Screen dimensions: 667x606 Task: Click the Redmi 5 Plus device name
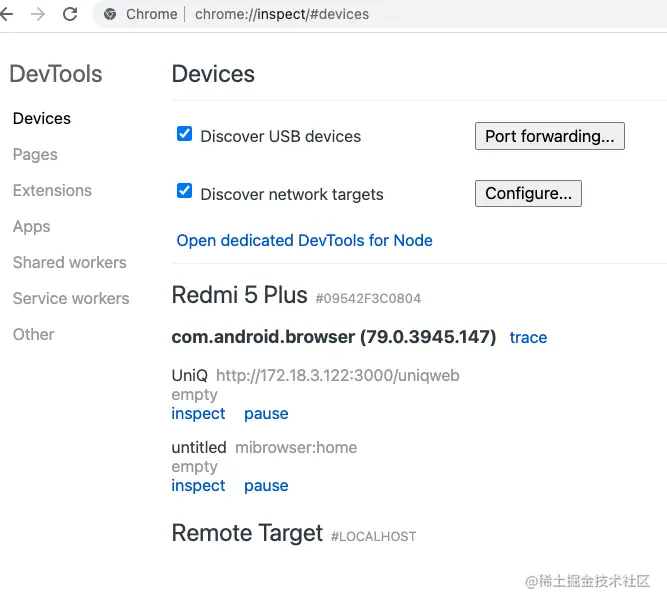(239, 295)
